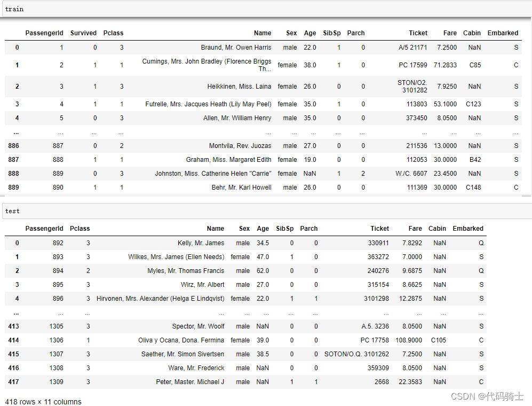Click 'Wirz, Mr. Albert' name cell

[203, 285]
